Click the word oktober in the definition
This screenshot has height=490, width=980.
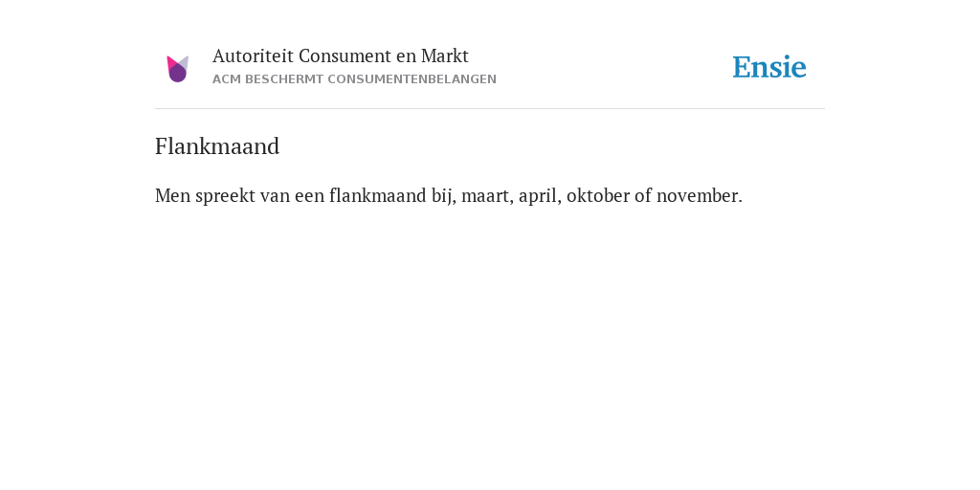click(598, 195)
